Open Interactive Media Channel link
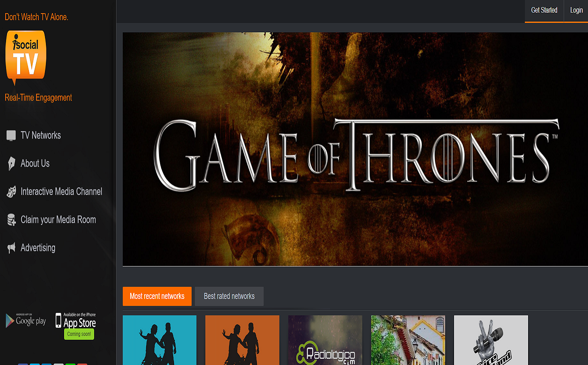This screenshot has width=588, height=365. pyautogui.click(x=61, y=191)
